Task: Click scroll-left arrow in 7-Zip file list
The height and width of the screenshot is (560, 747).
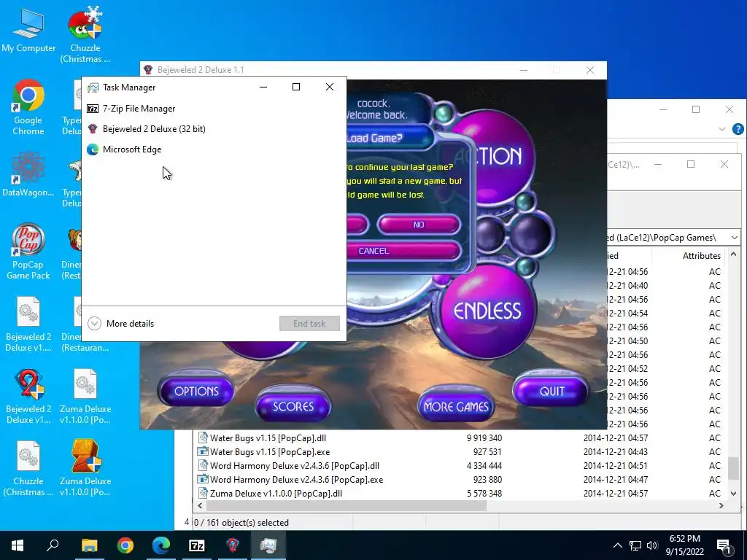Action: coord(200,506)
